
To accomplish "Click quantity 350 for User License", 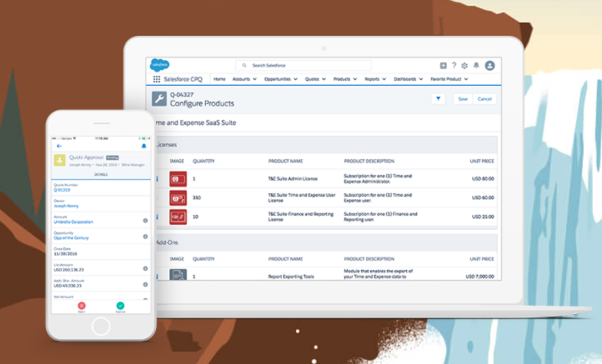I will tap(197, 198).
